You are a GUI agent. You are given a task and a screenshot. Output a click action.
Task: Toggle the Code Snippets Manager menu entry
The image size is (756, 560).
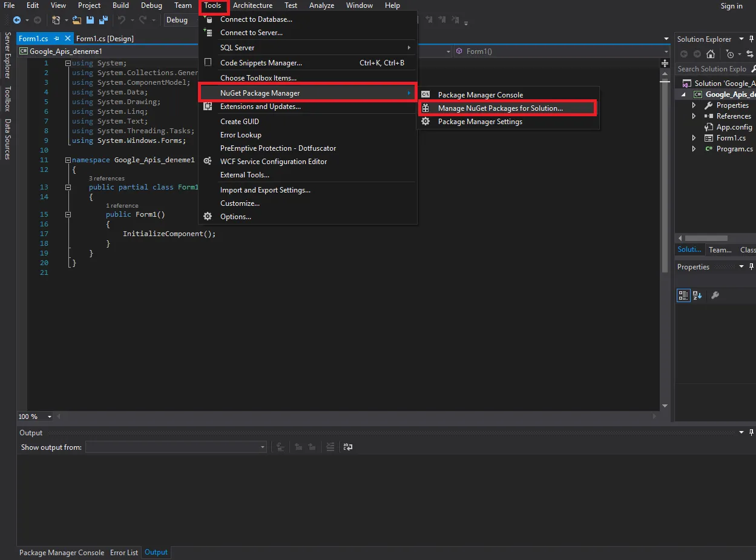307,63
